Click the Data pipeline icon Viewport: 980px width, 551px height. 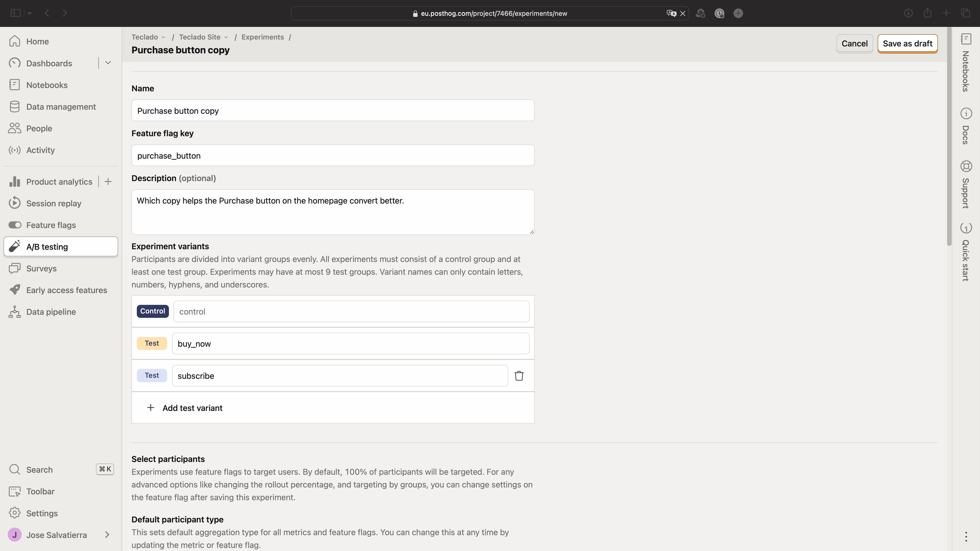coord(15,312)
